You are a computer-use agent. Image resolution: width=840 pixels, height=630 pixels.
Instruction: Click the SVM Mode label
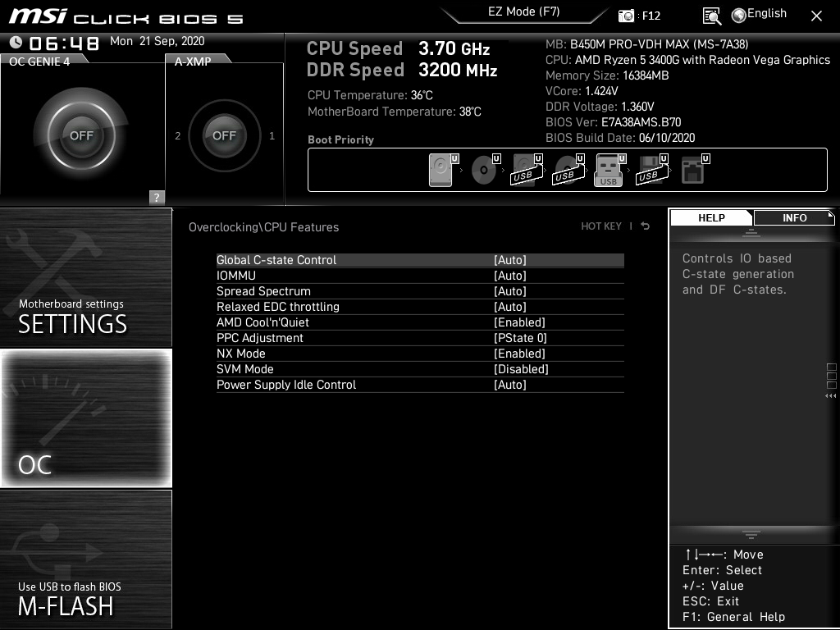(244, 368)
